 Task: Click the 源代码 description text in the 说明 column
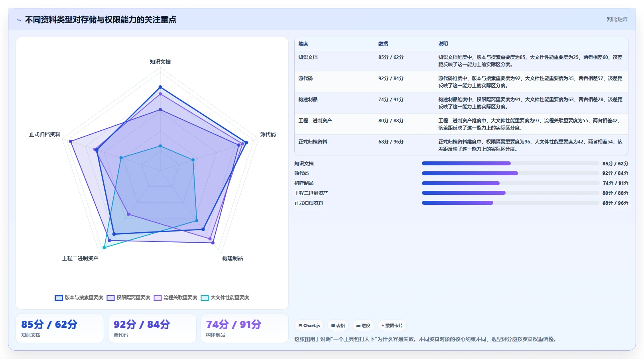[530, 82]
